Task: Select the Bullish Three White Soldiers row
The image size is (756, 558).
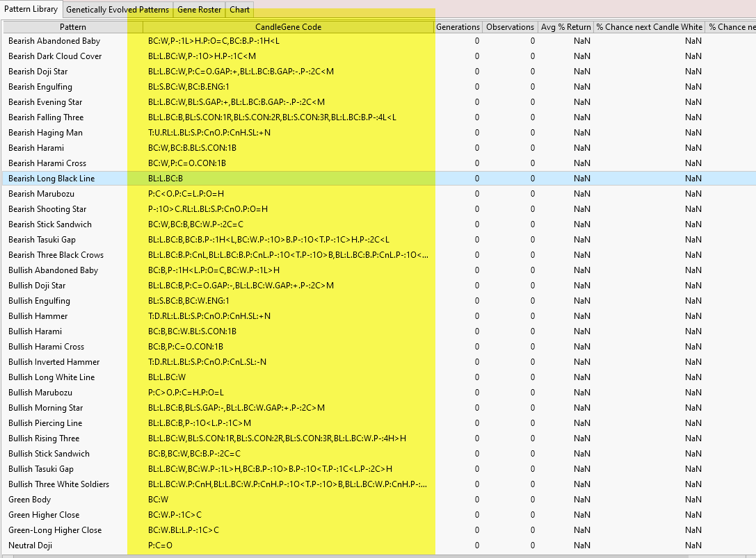Action: pyautogui.click(x=58, y=484)
